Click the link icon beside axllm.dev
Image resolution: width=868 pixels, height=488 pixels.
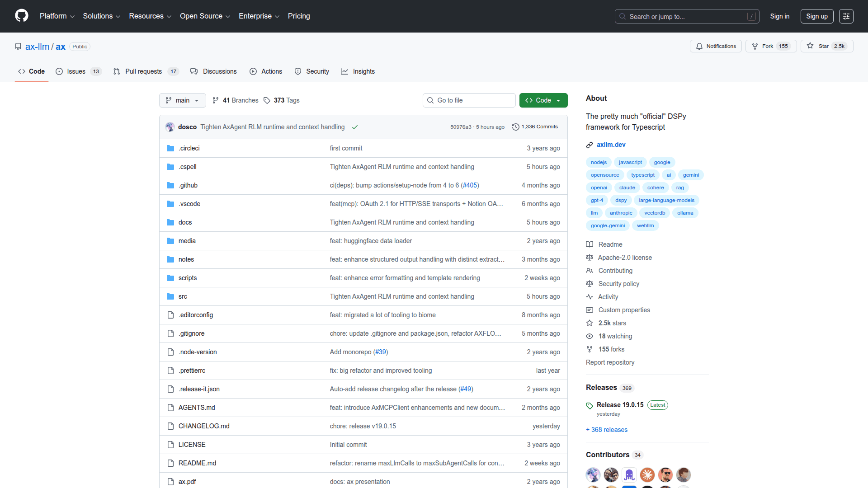[590, 145]
